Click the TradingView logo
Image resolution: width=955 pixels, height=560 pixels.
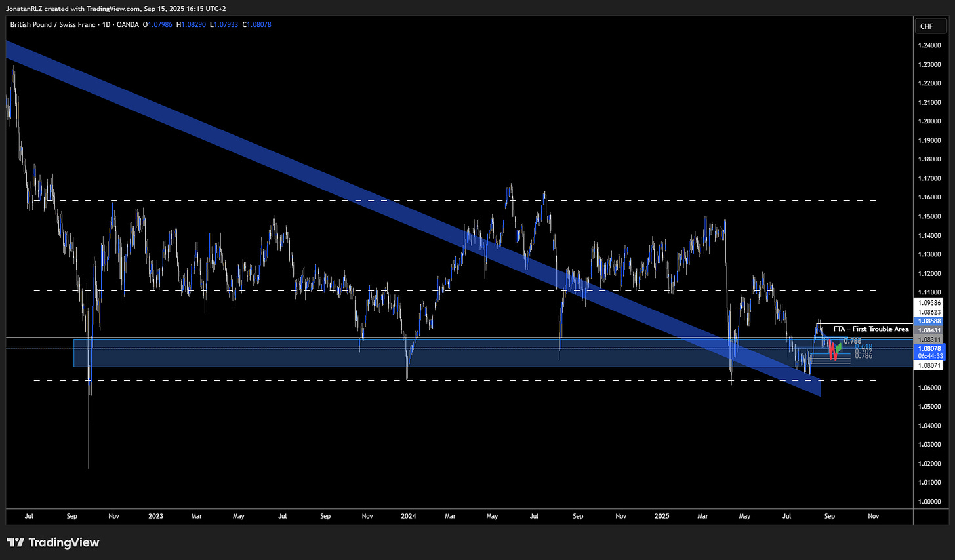pyautogui.click(x=53, y=542)
